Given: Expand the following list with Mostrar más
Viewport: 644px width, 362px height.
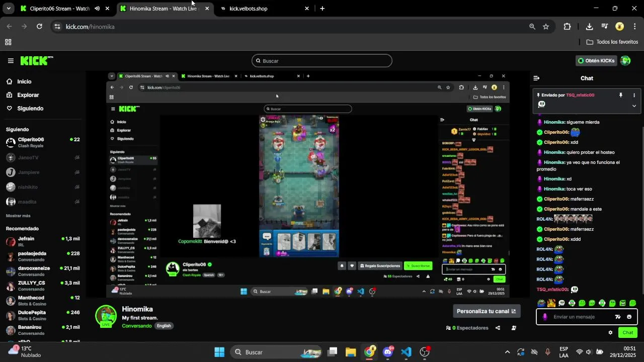Looking at the screenshot, I should click(18, 216).
